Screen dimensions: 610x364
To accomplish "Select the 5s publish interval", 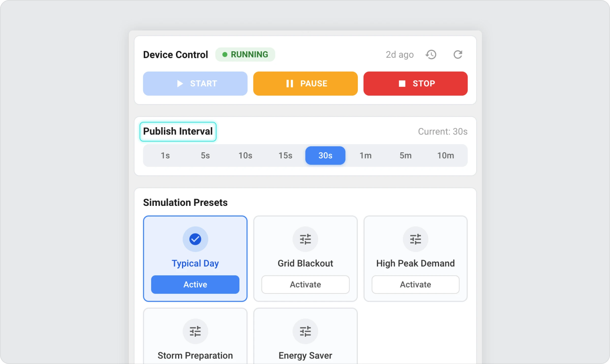I will pos(205,156).
